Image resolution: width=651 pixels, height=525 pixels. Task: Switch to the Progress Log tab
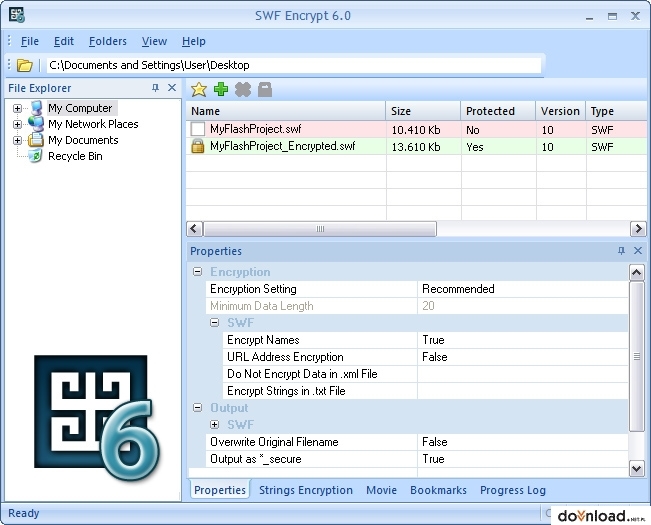pos(513,490)
